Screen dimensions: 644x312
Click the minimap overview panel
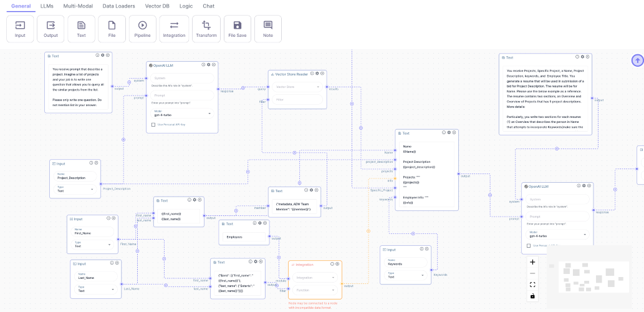590,276
